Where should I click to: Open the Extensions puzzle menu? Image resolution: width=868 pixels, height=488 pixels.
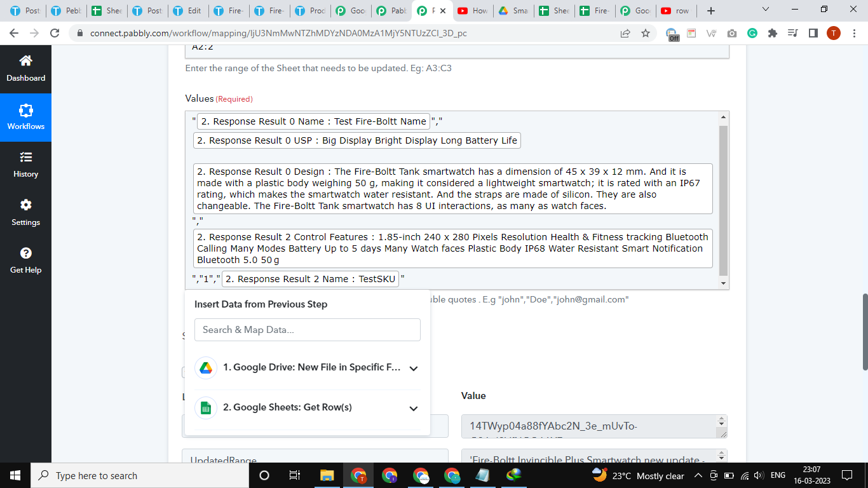point(773,33)
